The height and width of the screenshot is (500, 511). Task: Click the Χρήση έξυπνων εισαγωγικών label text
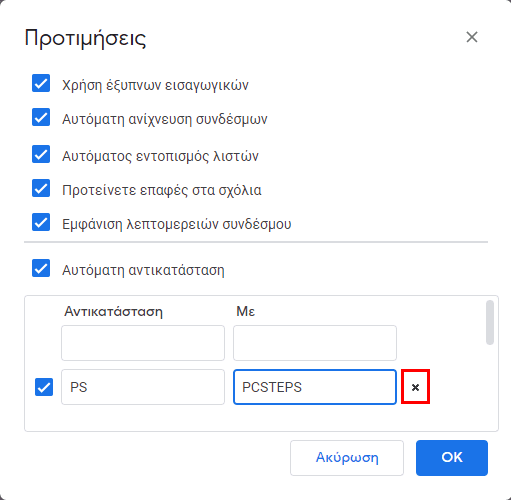click(155, 85)
